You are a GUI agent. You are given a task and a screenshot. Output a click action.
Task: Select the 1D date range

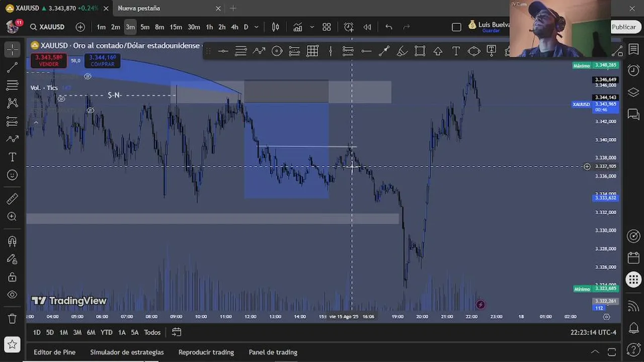click(37, 332)
